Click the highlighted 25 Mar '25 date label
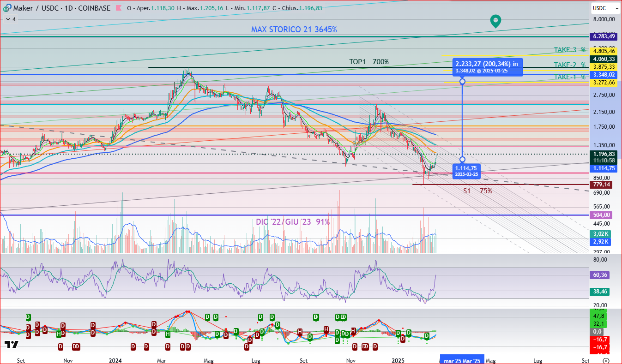This screenshot has height=364, width=622. pyautogui.click(x=461, y=360)
